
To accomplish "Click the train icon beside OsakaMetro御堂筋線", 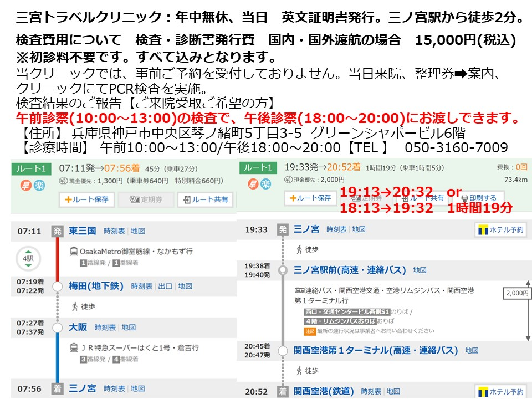I will tap(74, 251).
